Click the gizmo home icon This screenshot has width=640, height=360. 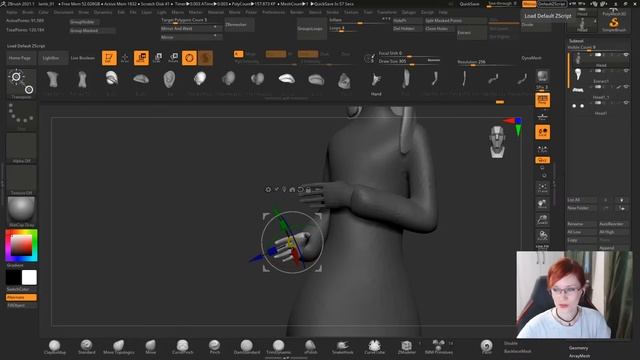tap(292, 189)
